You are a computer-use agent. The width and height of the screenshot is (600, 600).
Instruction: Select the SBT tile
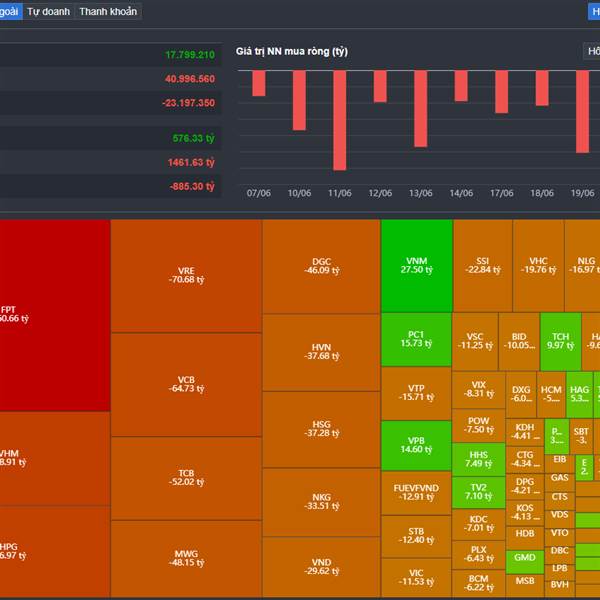tap(581, 436)
